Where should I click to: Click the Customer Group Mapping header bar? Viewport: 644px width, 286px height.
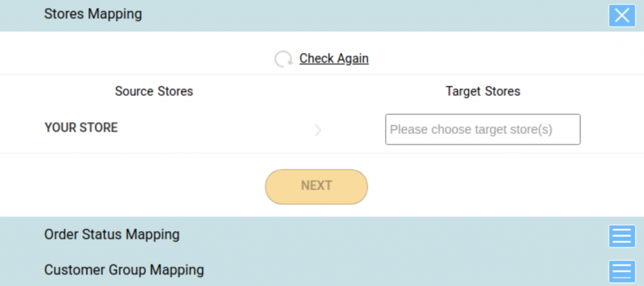coord(322,270)
